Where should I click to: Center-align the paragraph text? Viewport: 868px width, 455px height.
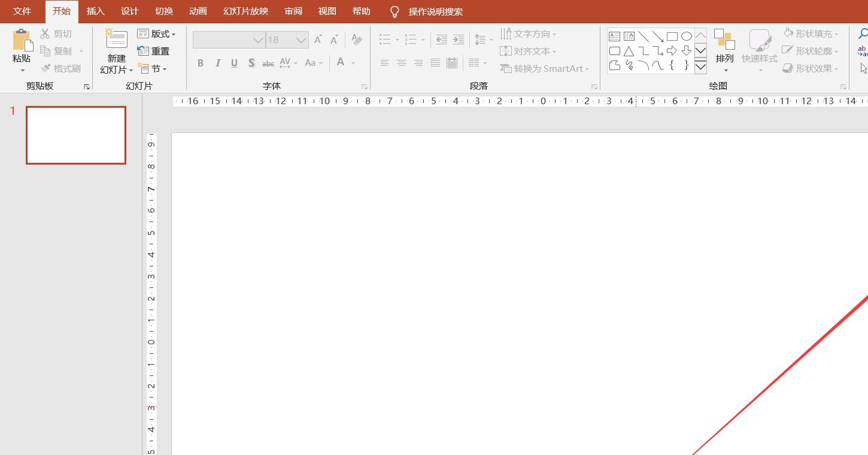click(402, 63)
